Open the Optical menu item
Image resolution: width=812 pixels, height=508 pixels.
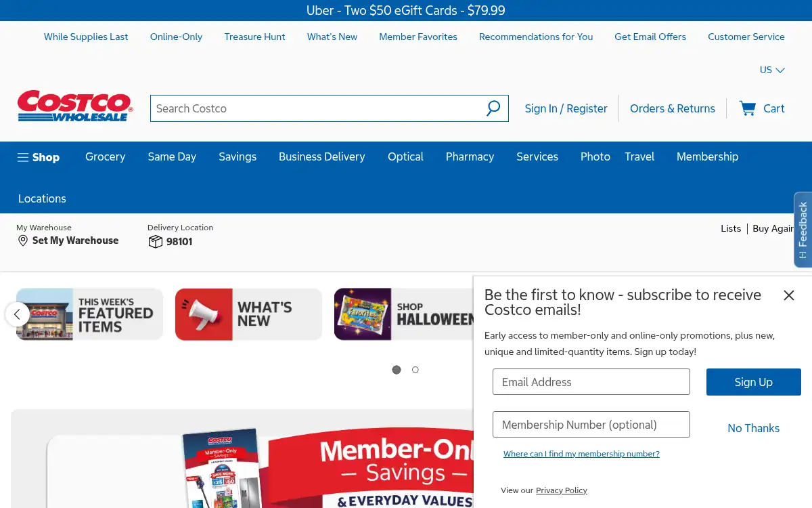click(x=405, y=156)
